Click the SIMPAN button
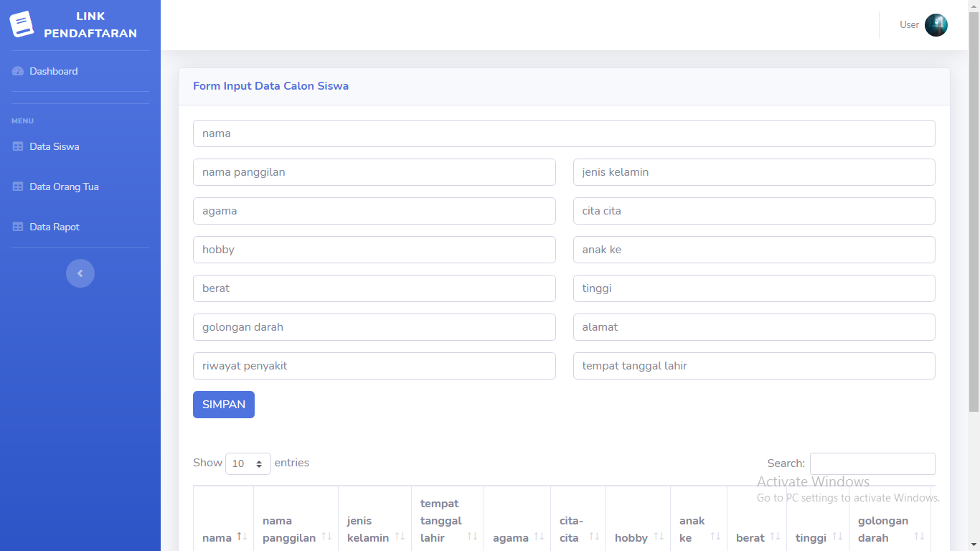980x551 pixels. point(224,405)
